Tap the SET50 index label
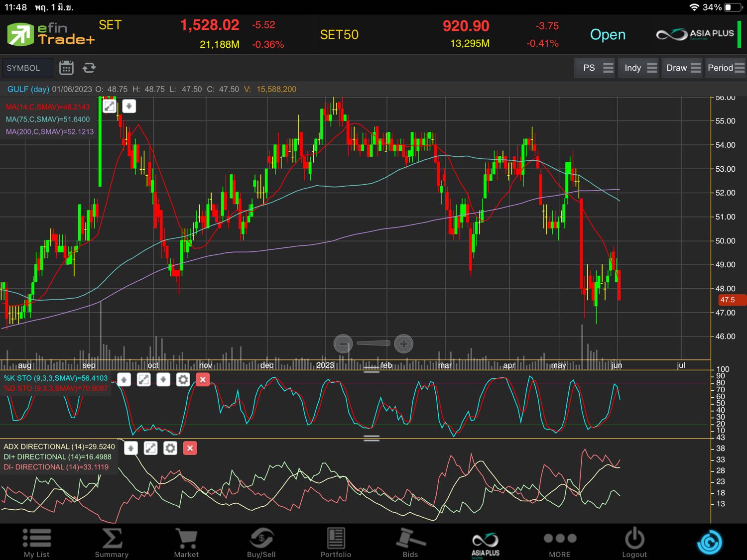The image size is (747, 560). (x=339, y=35)
